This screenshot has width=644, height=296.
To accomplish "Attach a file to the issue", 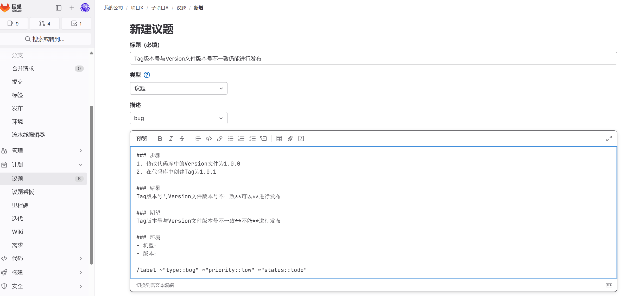I will tap(290, 139).
